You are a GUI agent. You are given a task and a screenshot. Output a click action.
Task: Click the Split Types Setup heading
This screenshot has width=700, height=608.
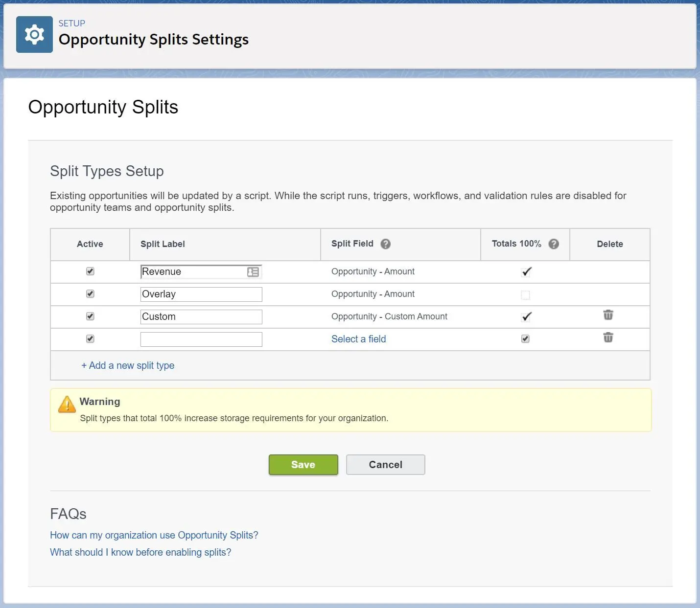107,171
